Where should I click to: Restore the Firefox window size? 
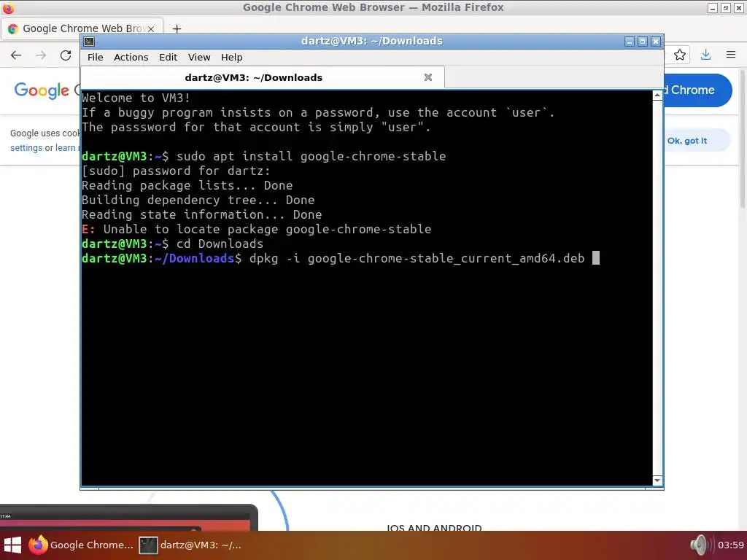coord(726,8)
